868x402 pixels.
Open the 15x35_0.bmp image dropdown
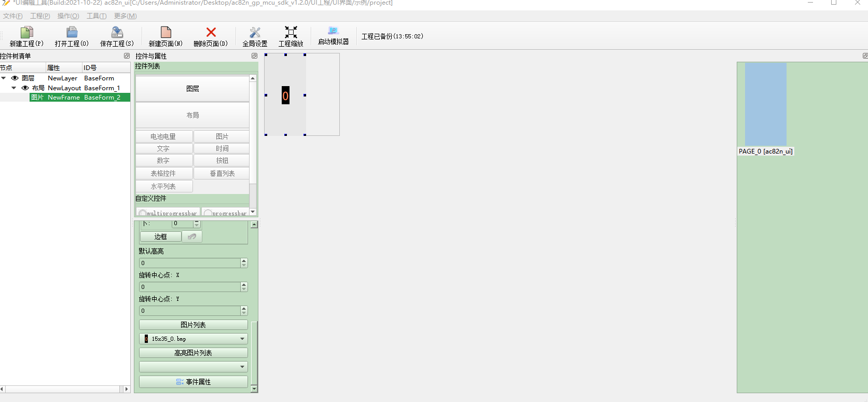(242, 339)
